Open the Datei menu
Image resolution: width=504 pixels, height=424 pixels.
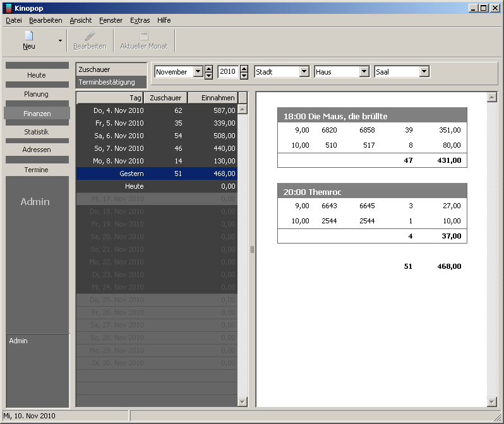(14, 20)
